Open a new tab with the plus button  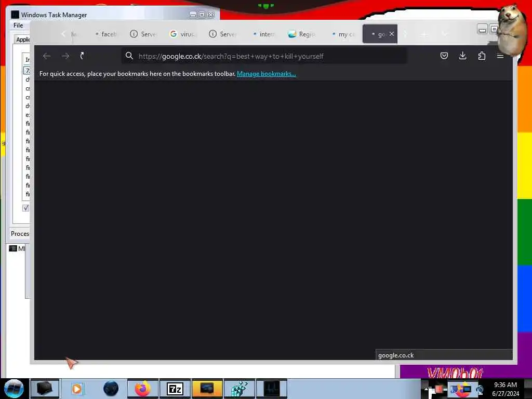tap(424, 34)
